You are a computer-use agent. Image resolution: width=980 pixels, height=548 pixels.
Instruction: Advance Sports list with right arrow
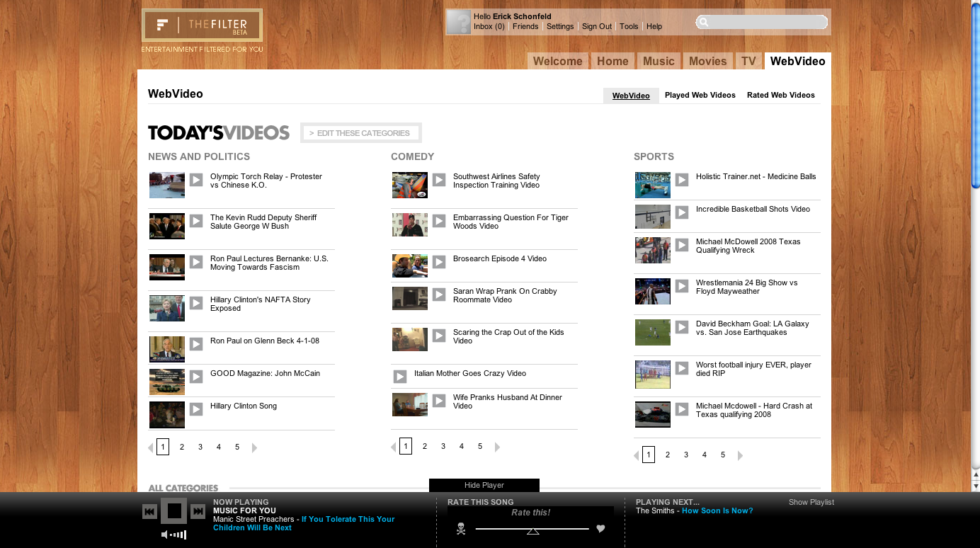[x=741, y=455]
